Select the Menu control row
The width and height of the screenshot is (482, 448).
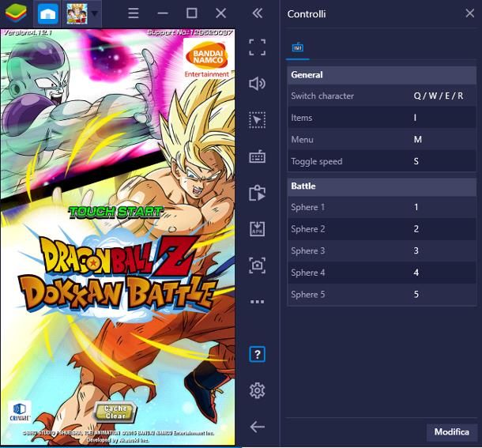pyautogui.click(x=382, y=140)
